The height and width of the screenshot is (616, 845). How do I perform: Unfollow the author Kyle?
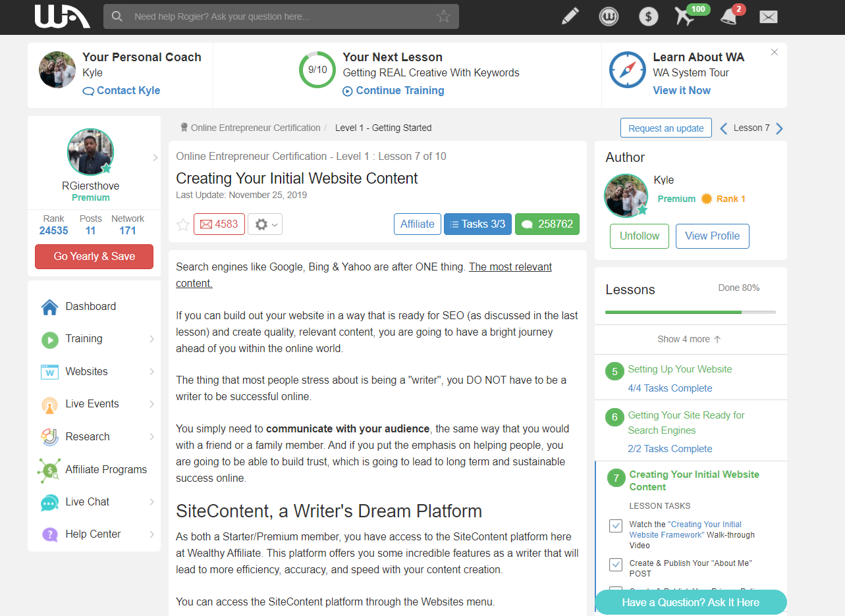pos(640,236)
